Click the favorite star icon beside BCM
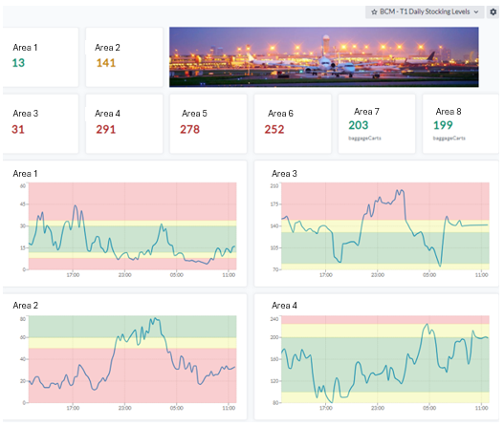The height and width of the screenshot is (427, 504). point(374,12)
